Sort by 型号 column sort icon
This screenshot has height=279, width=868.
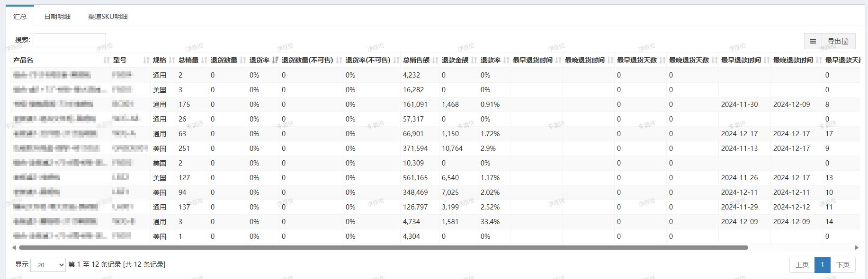click(x=146, y=60)
